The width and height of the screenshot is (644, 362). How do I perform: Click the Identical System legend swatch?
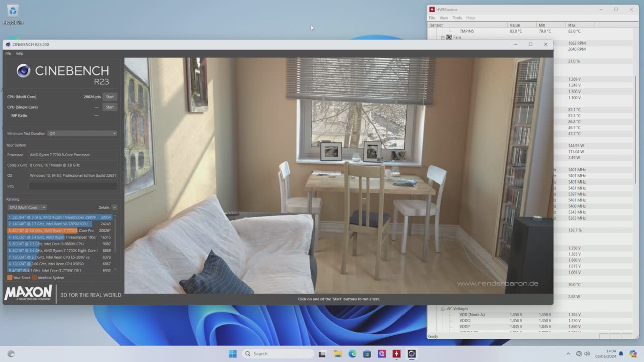pyautogui.click(x=34, y=278)
